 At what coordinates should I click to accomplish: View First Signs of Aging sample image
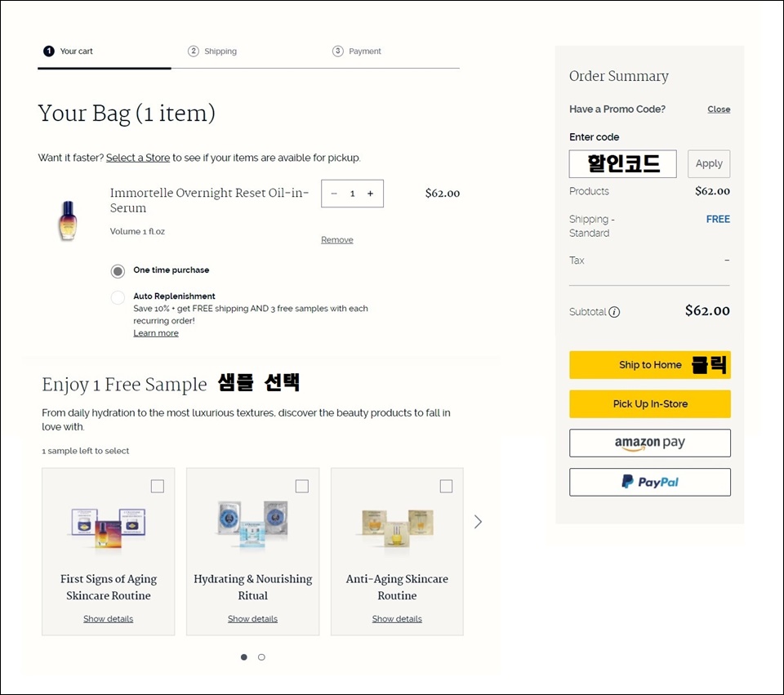109,528
